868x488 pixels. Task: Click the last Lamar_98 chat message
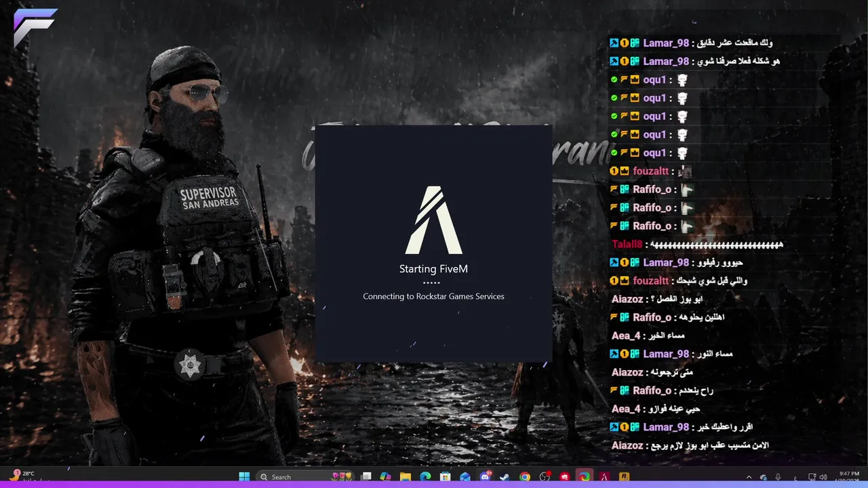(x=681, y=427)
